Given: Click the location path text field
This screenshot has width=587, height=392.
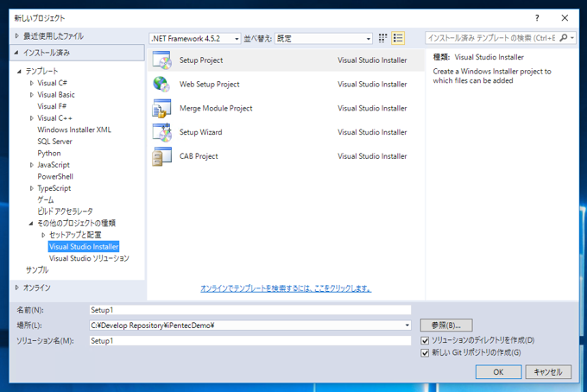Looking at the screenshot, I should (246, 326).
